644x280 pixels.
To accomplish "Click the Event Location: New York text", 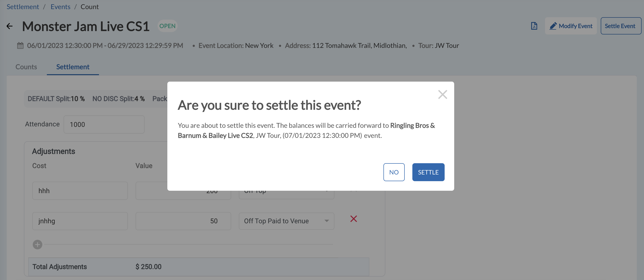I will click(x=236, y=45).
